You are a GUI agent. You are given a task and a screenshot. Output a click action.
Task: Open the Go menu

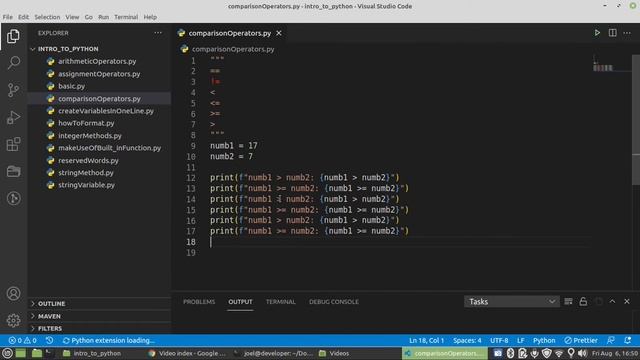coord(89,17)
